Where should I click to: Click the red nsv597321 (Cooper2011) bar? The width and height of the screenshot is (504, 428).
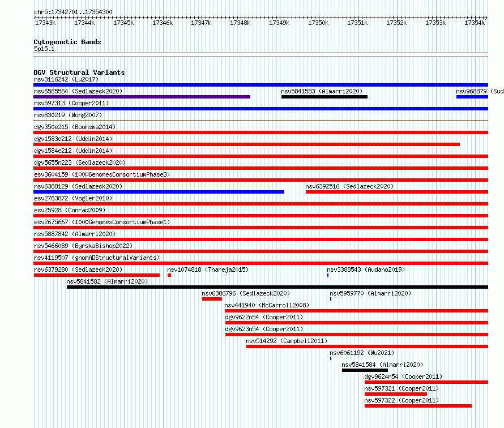point(396,394)
